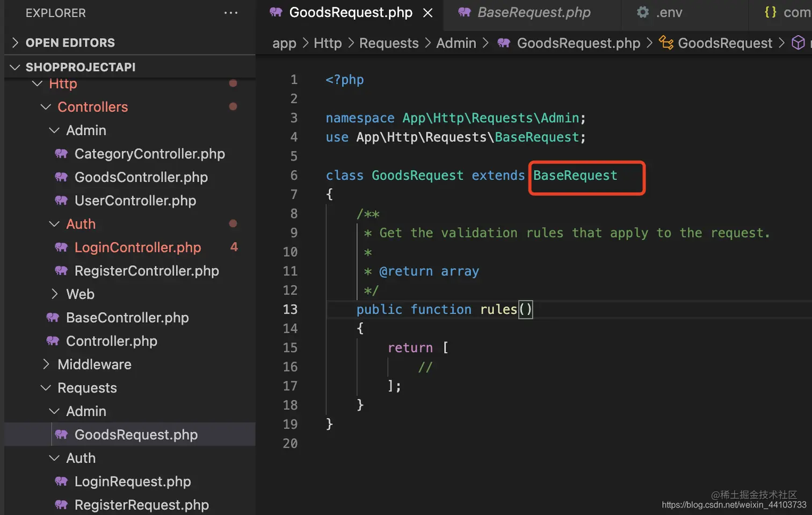Switch to the .env tab

[x=669, y=12]
